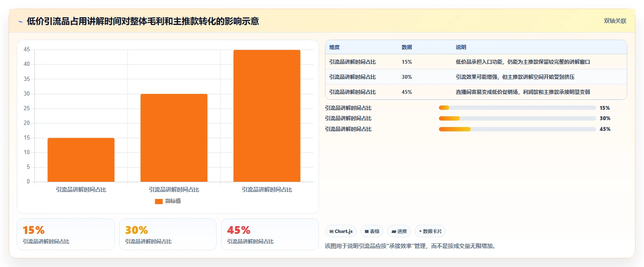
Task: Click the 30% progress bar
Action: tap(517, 118)
